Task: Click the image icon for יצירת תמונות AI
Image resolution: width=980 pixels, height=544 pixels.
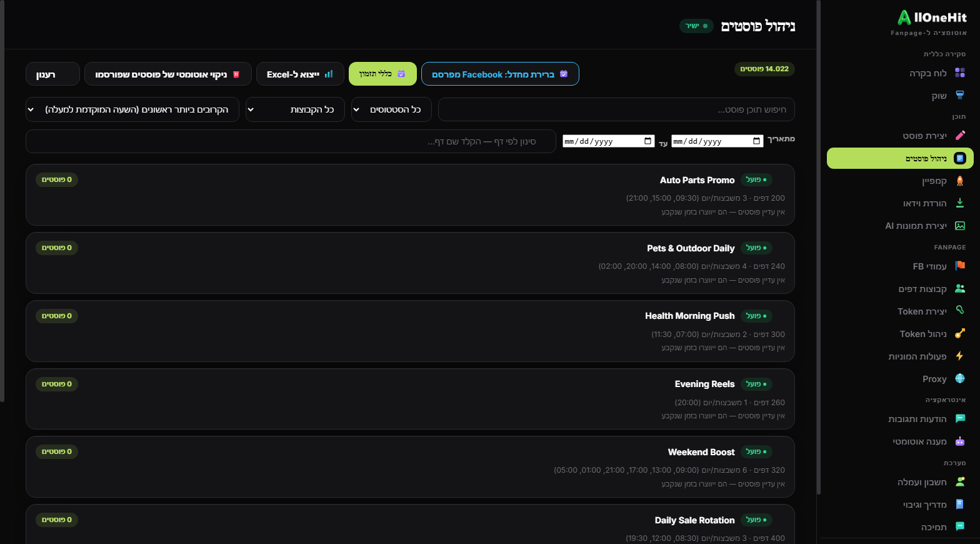Action: tap(960, 226)
